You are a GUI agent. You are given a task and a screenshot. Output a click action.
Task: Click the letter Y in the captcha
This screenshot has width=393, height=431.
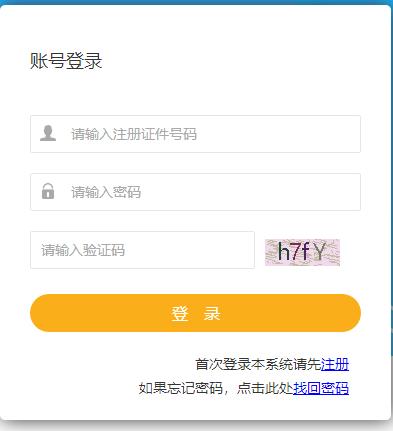[x=319, y=252]
